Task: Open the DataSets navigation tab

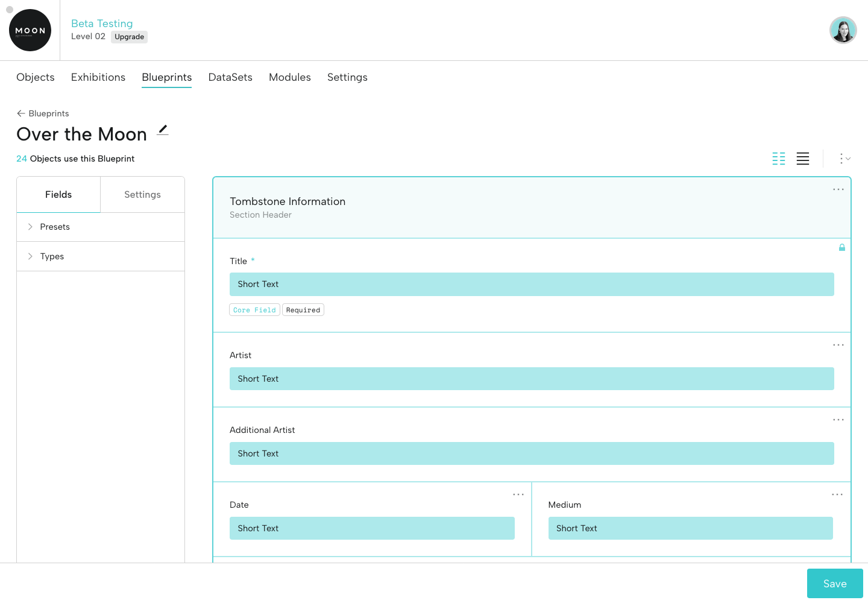Action: tap(230, 77)
